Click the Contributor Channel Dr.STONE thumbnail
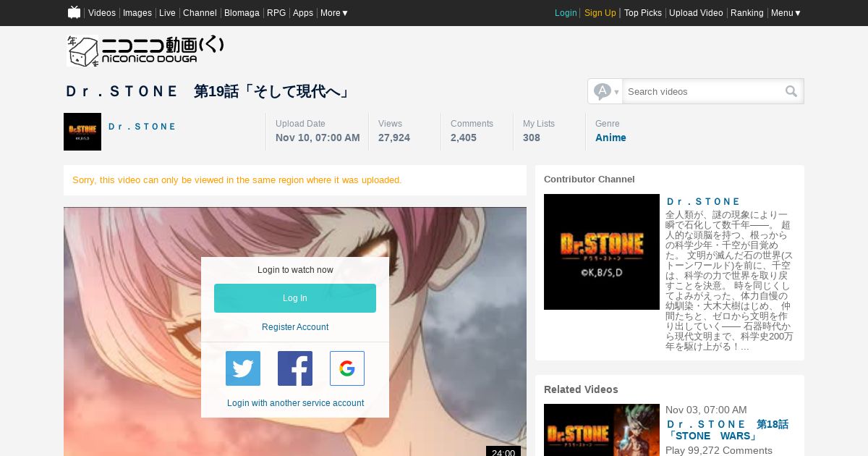Screen dimensions: 868x456 [x=602, y=252]
